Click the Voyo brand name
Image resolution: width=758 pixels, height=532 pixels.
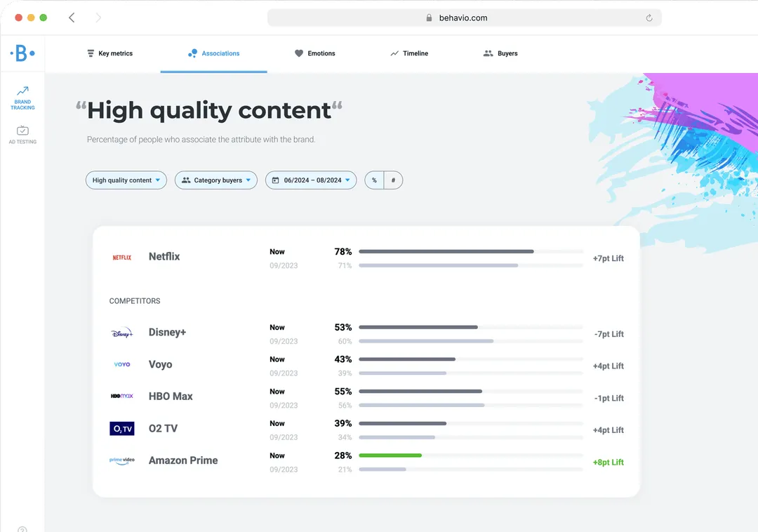161,364
